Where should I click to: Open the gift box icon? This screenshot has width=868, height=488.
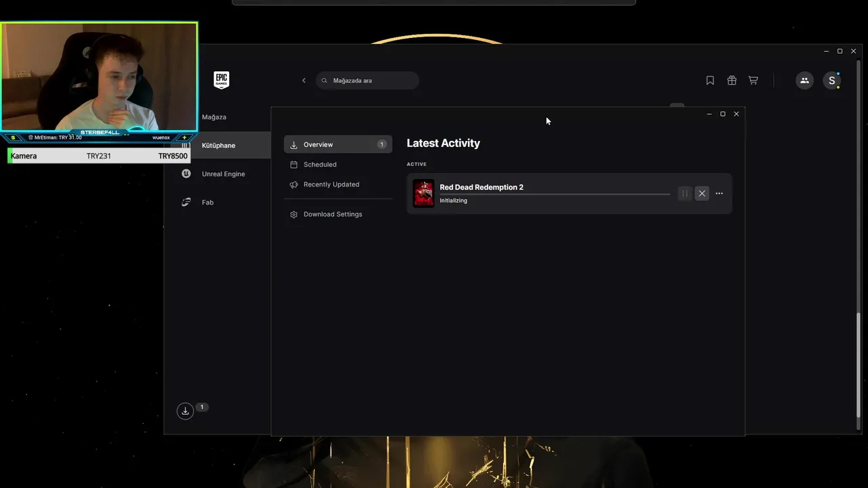point(732,81)
